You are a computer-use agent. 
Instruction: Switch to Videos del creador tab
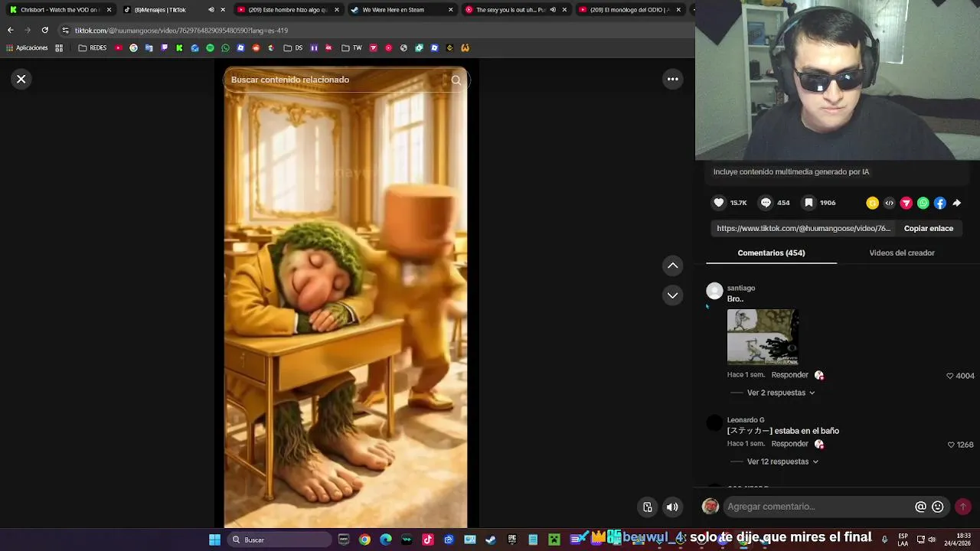coord(902,253)
